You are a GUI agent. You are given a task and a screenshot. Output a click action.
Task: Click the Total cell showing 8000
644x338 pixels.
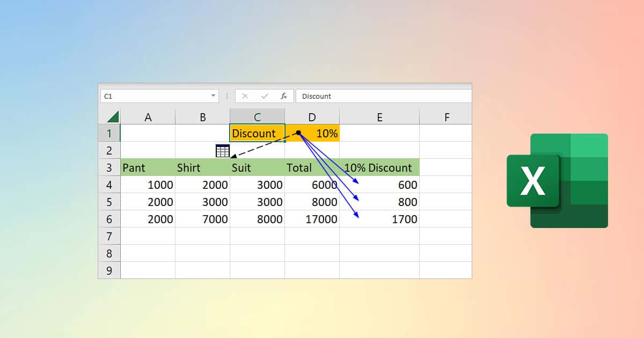coord(312,202)
